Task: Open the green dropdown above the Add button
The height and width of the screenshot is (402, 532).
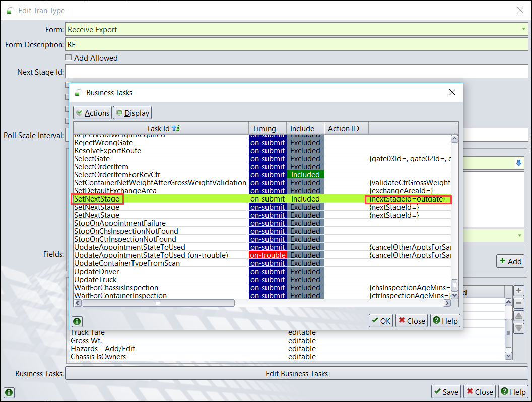Action: click(519, 235)
